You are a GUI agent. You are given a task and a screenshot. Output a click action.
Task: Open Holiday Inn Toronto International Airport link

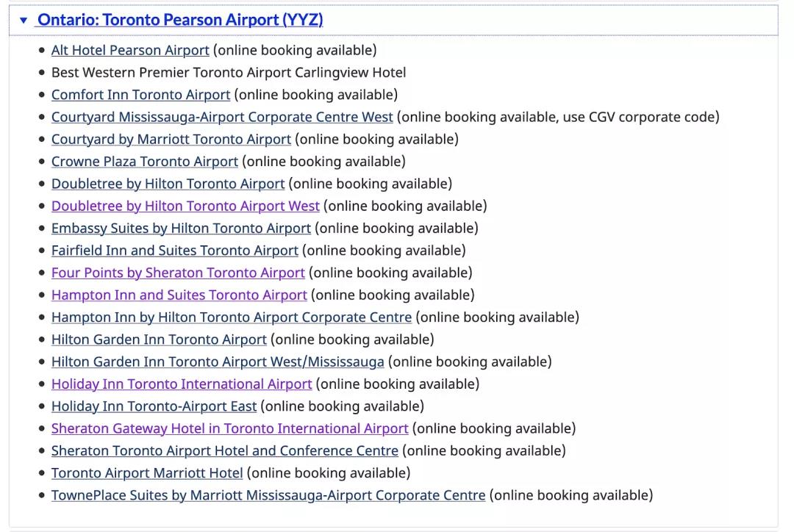(x=182, y=384)
